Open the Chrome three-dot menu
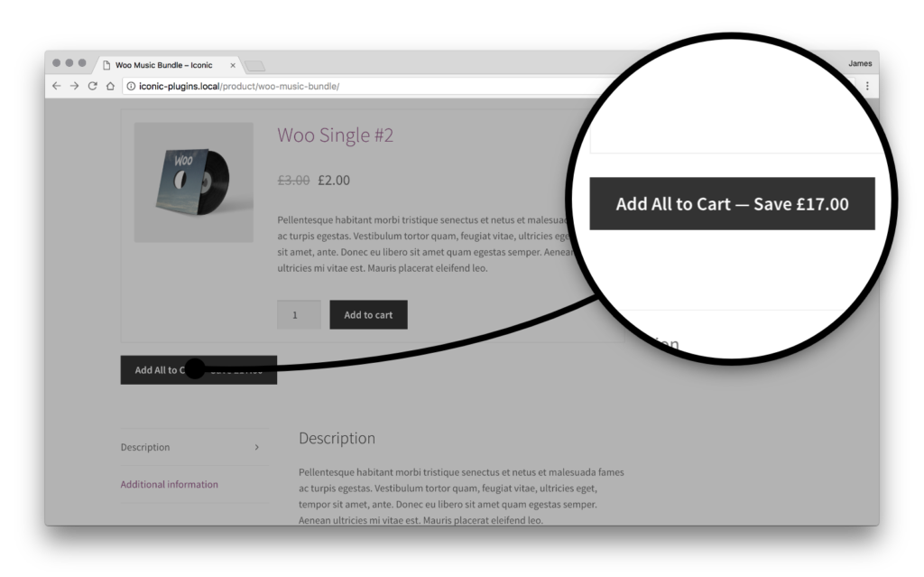 click(x=867, y=86)
